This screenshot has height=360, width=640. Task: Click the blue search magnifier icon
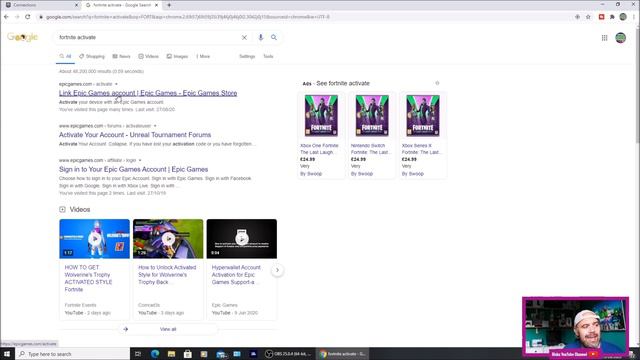click(274, 37)
